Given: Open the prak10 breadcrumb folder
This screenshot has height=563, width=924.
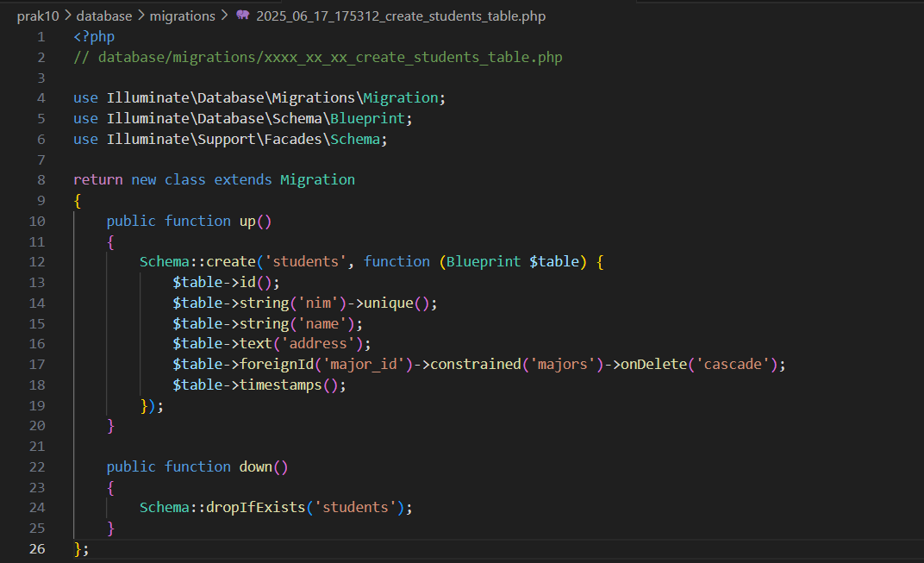Looking at the screenshot, I should click(37, 16).
